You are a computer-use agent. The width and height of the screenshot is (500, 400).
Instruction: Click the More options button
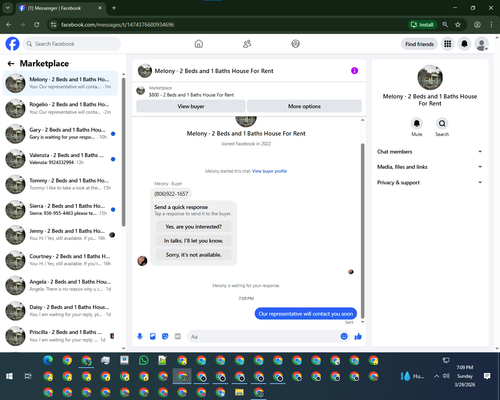pos(304,106)
